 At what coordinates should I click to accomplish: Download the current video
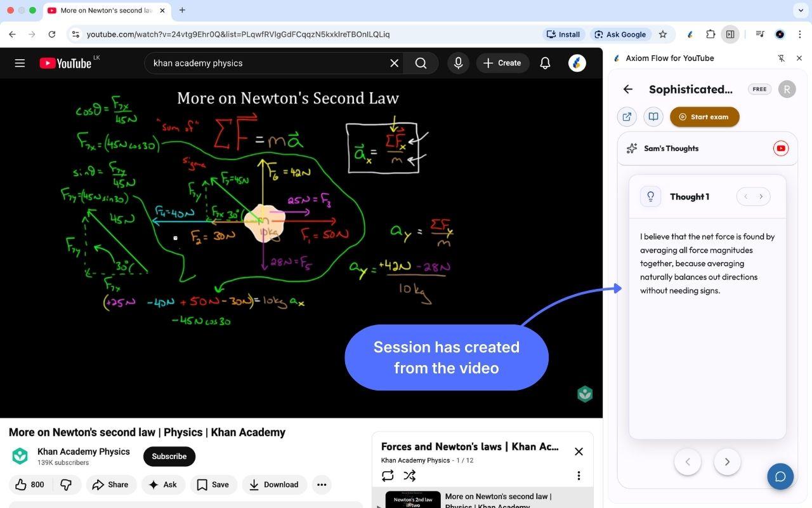274,485
